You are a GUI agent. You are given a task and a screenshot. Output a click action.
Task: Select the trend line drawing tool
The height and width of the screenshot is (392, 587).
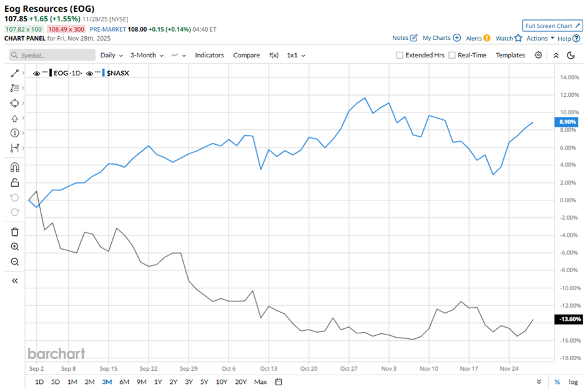coord(14,73)
